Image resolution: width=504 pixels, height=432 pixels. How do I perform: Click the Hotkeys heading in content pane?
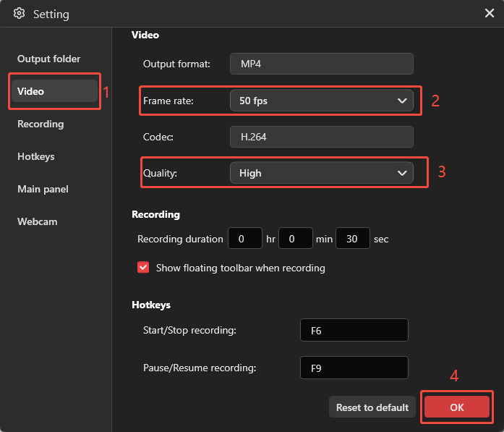tap(151, 305)
